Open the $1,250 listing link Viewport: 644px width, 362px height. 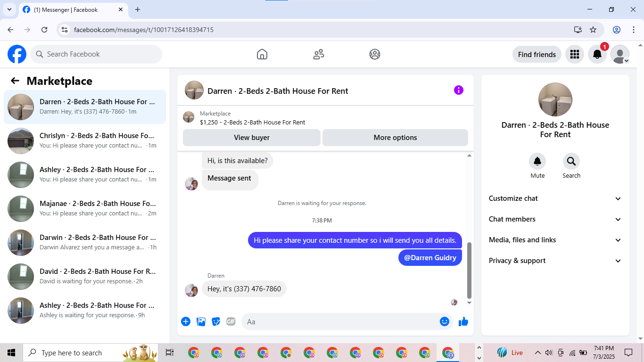point(252,122)
